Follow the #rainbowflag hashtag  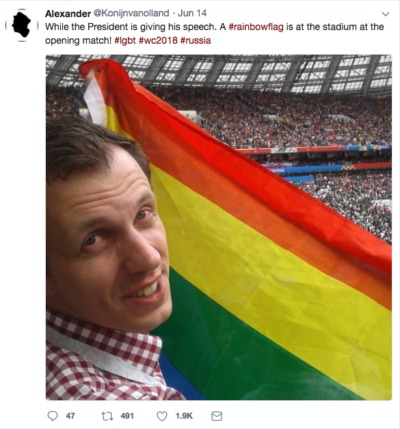tap(256, 27)
